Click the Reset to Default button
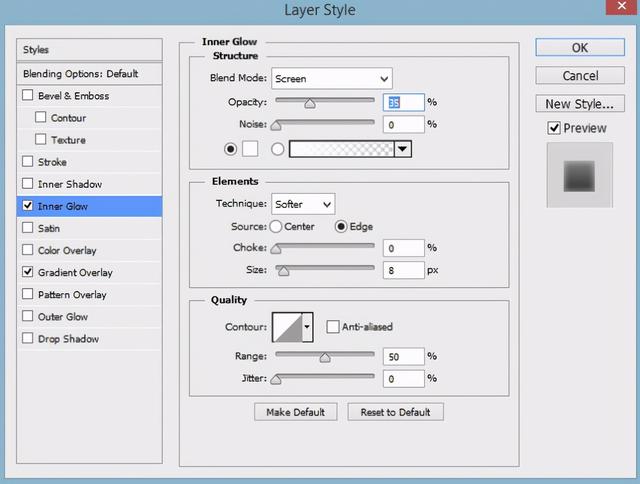640x484 pixels. click(x=395, y=412)
